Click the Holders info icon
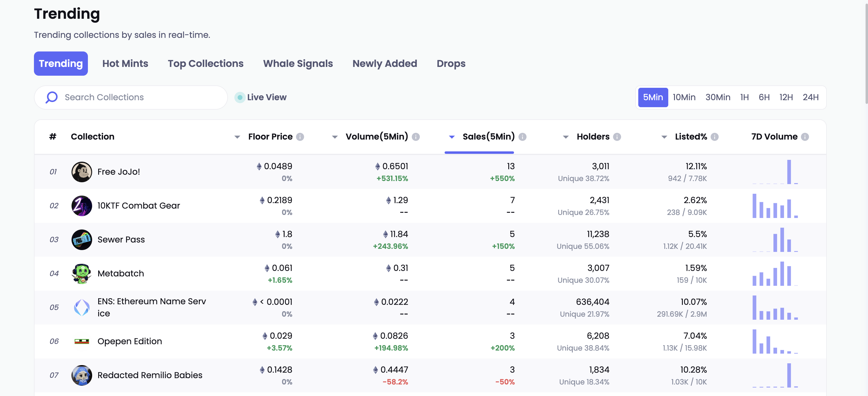Viewport: 868px width, 396px height. [x=617, y=137]
